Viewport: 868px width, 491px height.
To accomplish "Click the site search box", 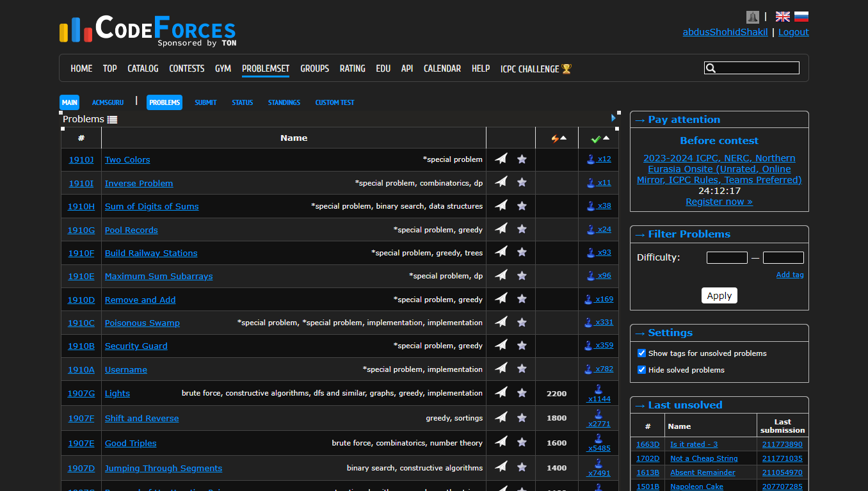I will pos(751,68).
